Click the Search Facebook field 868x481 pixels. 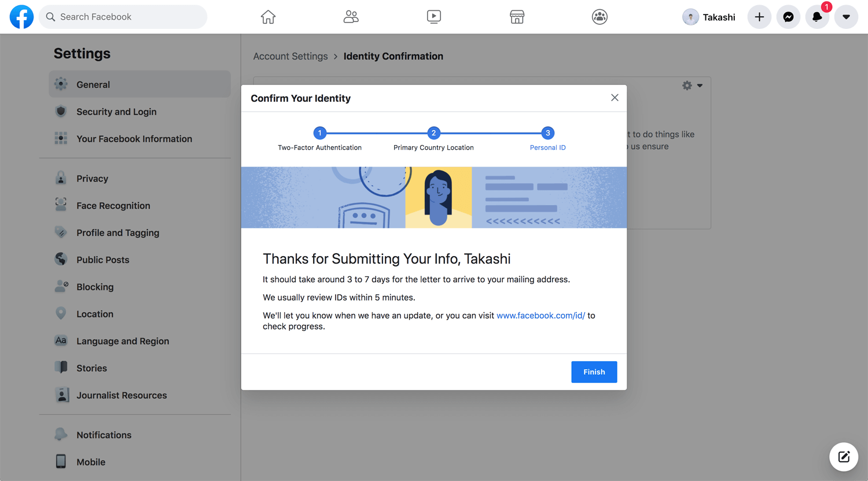[x=123, y=17]
